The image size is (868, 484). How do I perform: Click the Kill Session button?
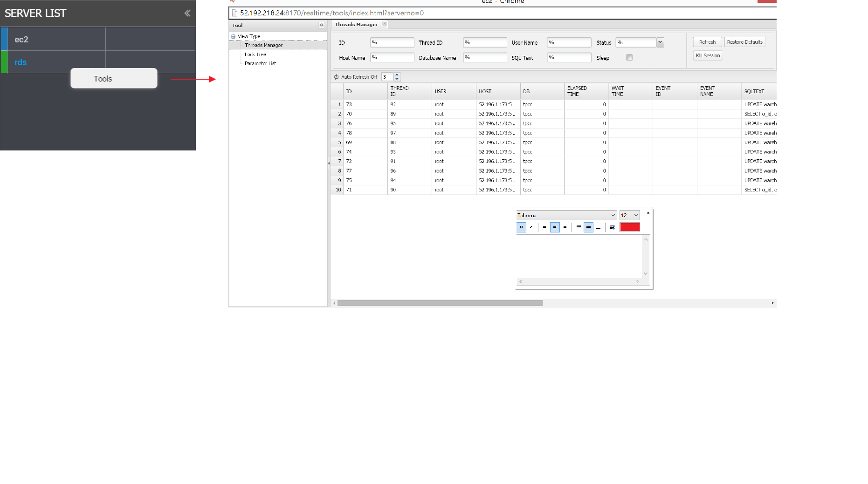708,55
